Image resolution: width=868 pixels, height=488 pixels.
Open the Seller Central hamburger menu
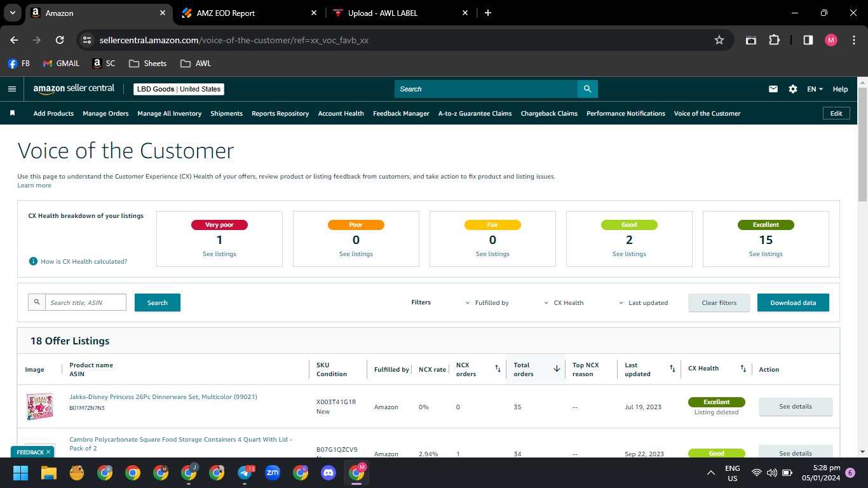click(x=11, y=89)
